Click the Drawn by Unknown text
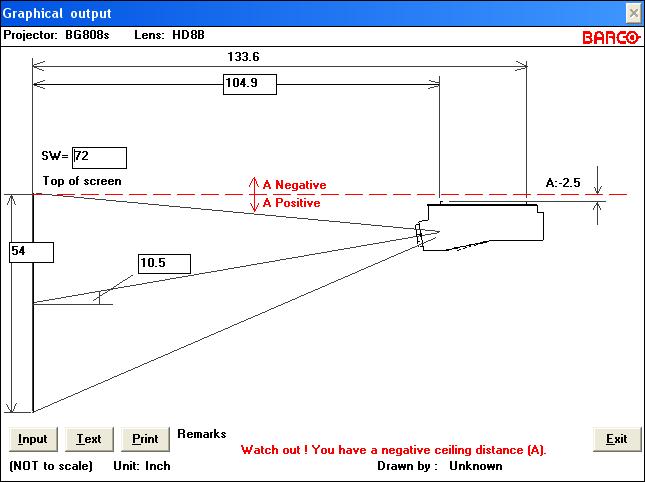Viewport: 645px width, 482px height. tap(439, 466)
